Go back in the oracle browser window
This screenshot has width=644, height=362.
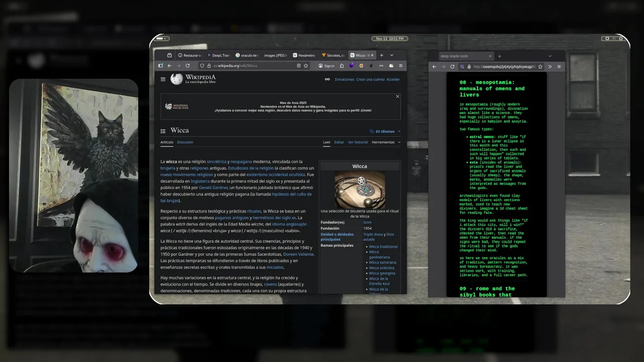point(434,67)
